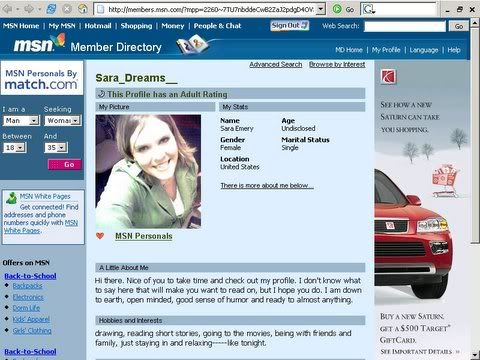Open People & Chat menu item

(x=217, y=26)
